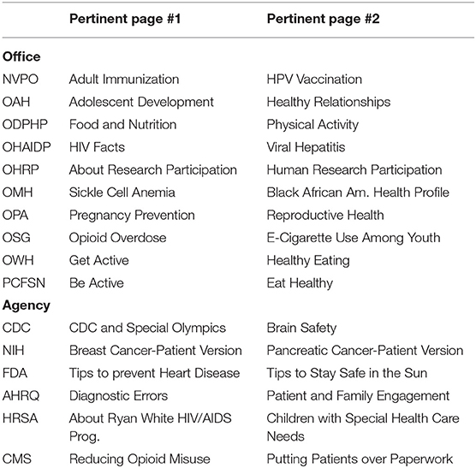Select the 'HPV Vaccination' entry
Image resolution: width=476 pixels, height=468 pixels.
(x=314, y=80)
